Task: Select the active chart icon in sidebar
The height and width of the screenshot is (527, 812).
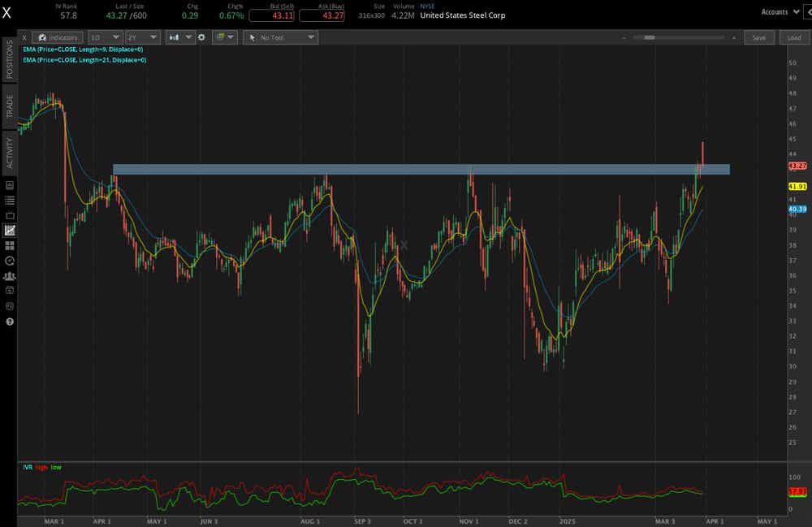Action: (10, 231)
